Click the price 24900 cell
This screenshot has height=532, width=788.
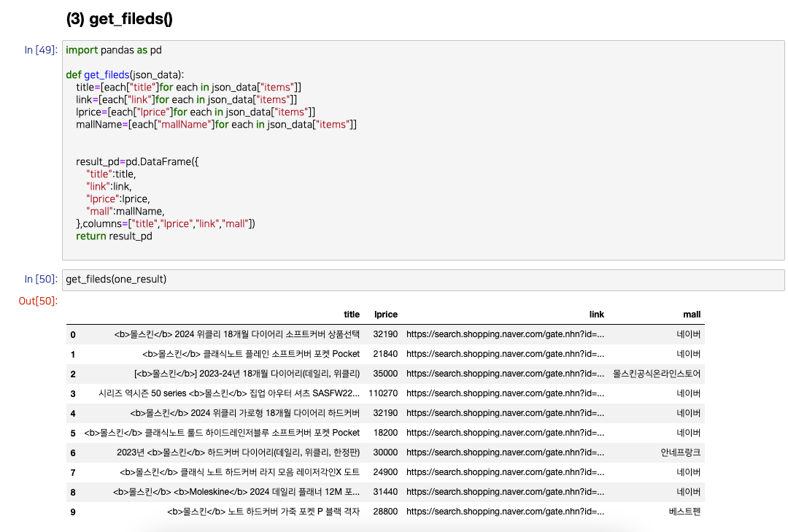point(385,472)
